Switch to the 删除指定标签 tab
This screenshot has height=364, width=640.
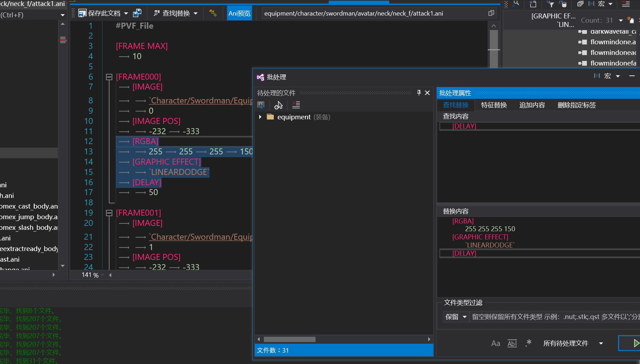click(576, 105)
